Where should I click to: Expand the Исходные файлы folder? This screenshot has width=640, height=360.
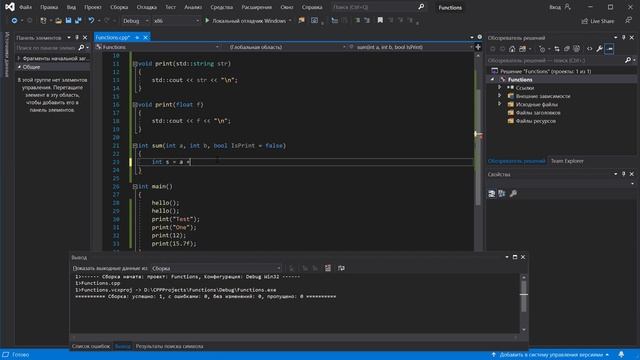click(500, 104)
